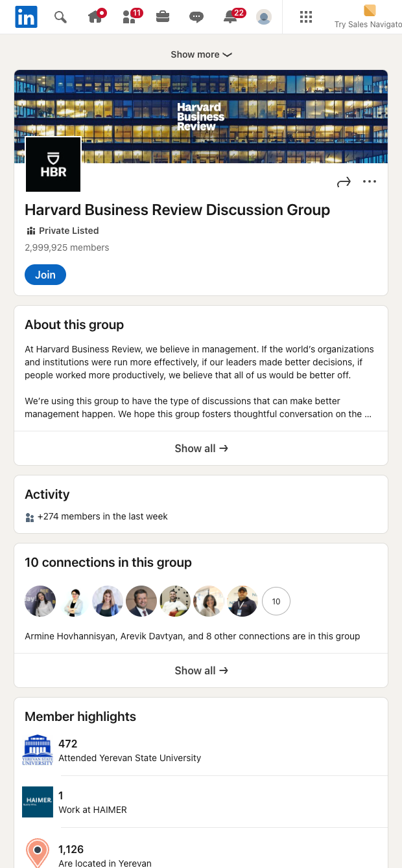
Task: Open the Me profile photo menu
Action: point(264,17)
